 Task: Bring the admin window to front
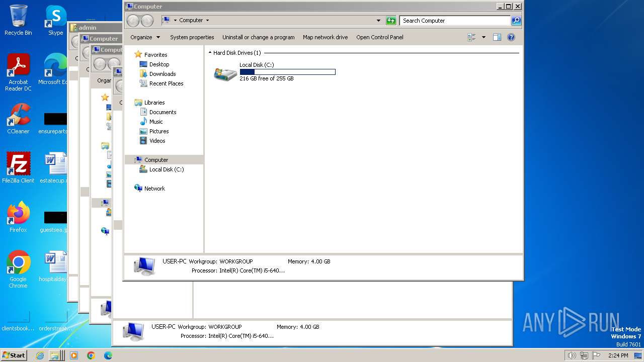click(x=96, y=28)
